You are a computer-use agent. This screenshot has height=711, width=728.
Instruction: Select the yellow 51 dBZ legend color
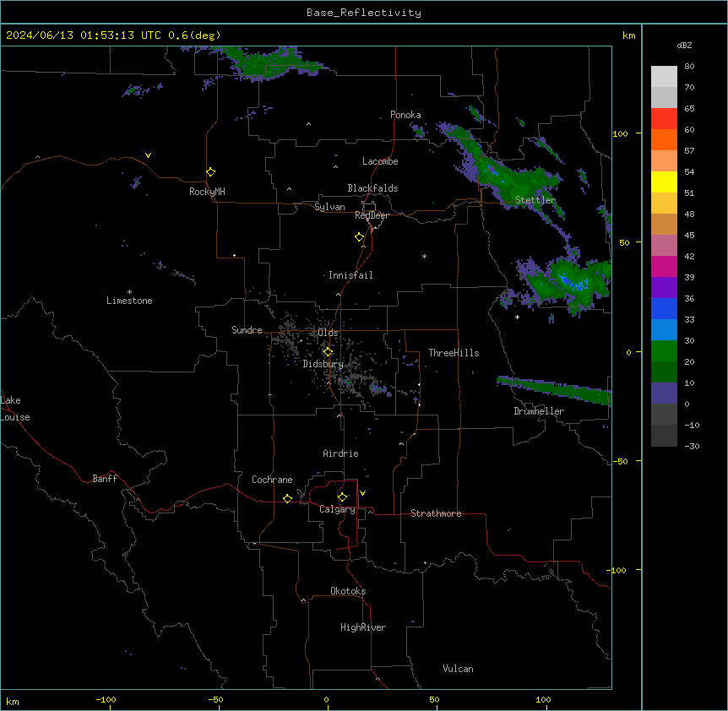coord(664,182)
